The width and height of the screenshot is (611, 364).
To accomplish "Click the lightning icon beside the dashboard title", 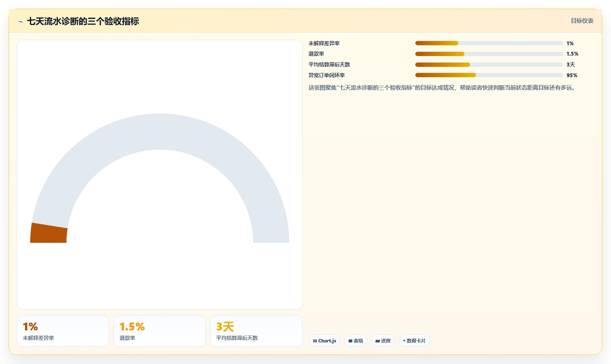I will (x=20, y=22).
